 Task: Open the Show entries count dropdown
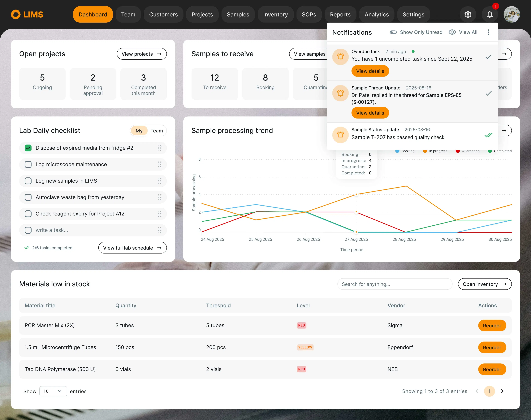tap(53, 391)
